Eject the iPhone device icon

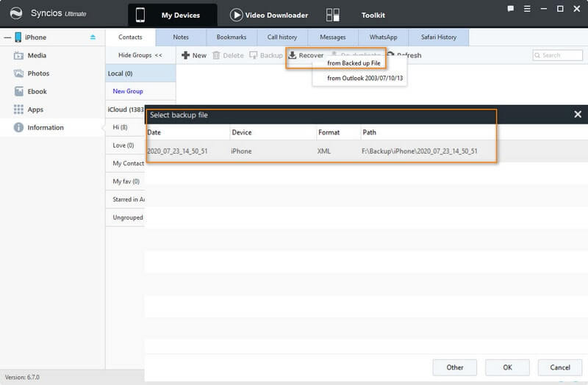coord(93,37)
